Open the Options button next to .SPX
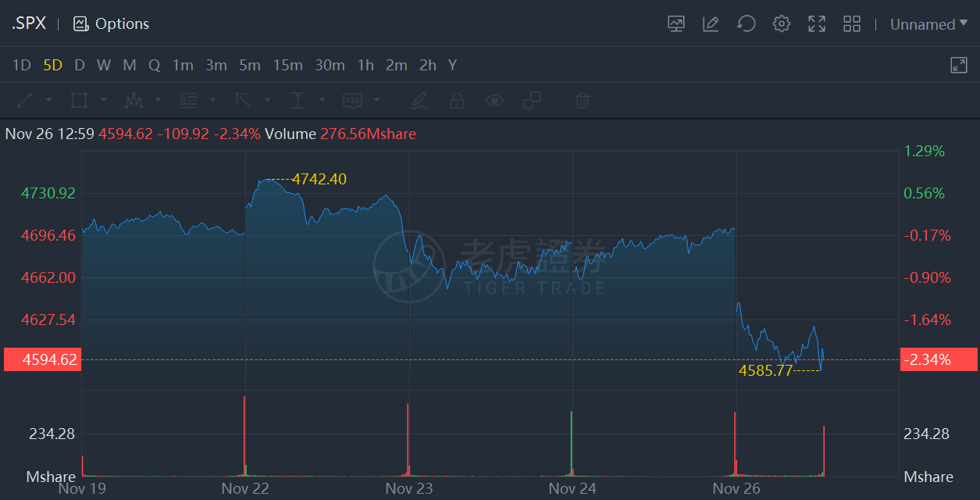 click(111, 23)
